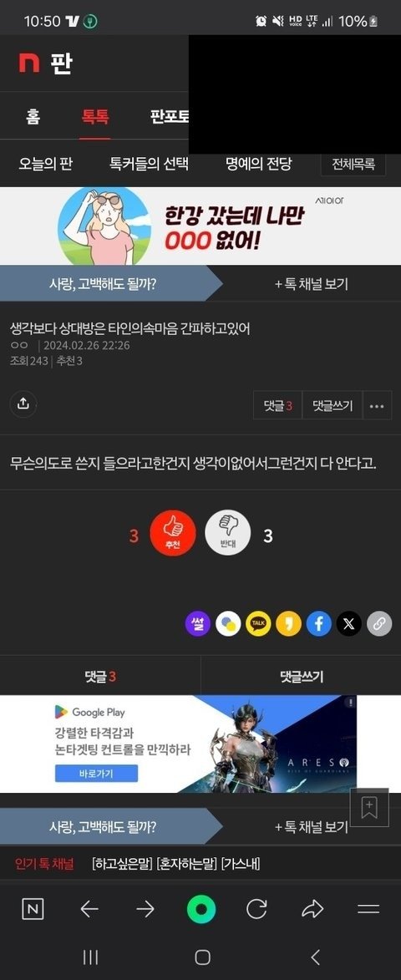
Task: Expand 톡 채널 보기 at top
Action: click(x=312, y=284)
